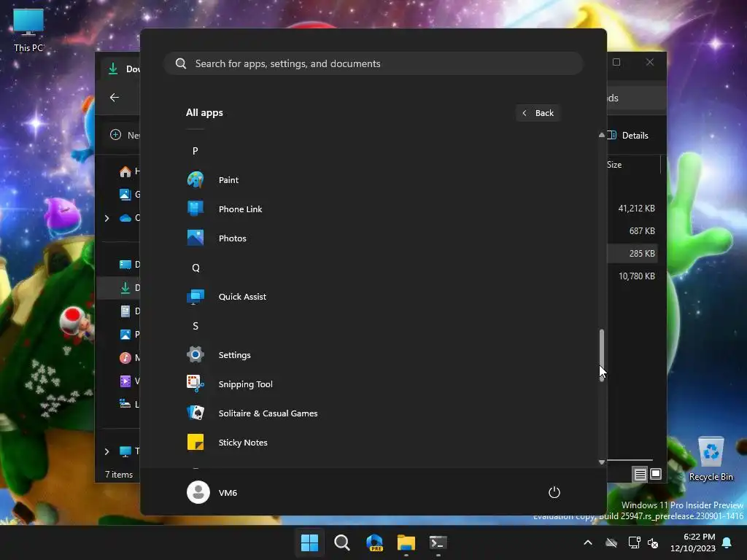Select the 10,780 KB file row
This screenshot has height=560, width=747.
pyautogui.click(x=632, y=276)
